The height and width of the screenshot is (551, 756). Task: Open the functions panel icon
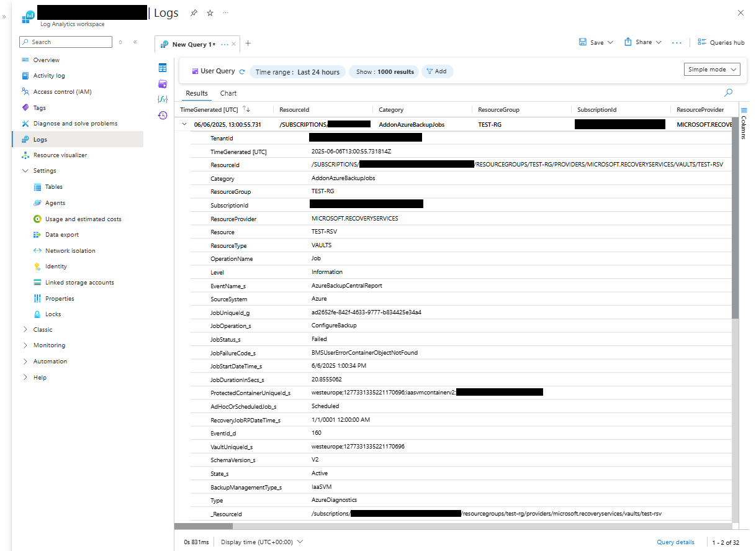tap(163, 99)
